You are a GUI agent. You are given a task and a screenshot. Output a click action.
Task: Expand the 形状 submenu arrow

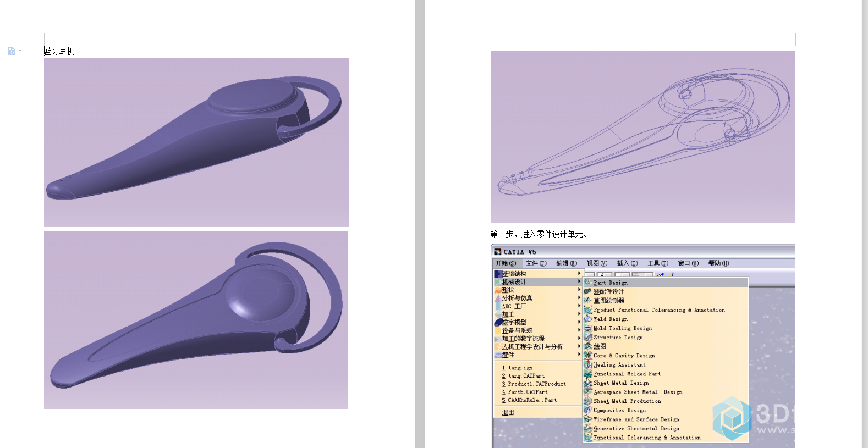coord(579,290)
